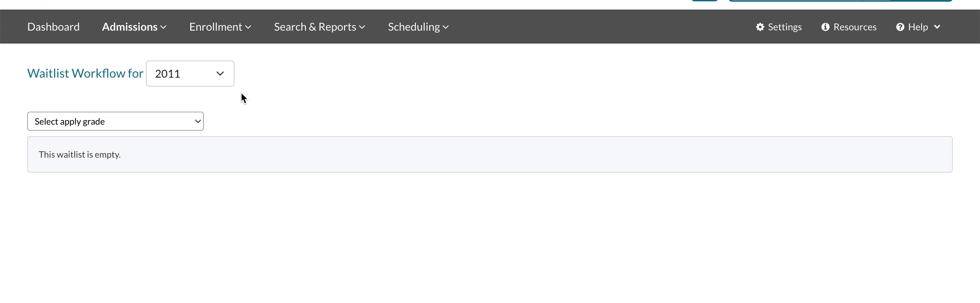Click the chevron beside Search & Reports
This screenshot has width=980, height=303.
click(362, 28)
